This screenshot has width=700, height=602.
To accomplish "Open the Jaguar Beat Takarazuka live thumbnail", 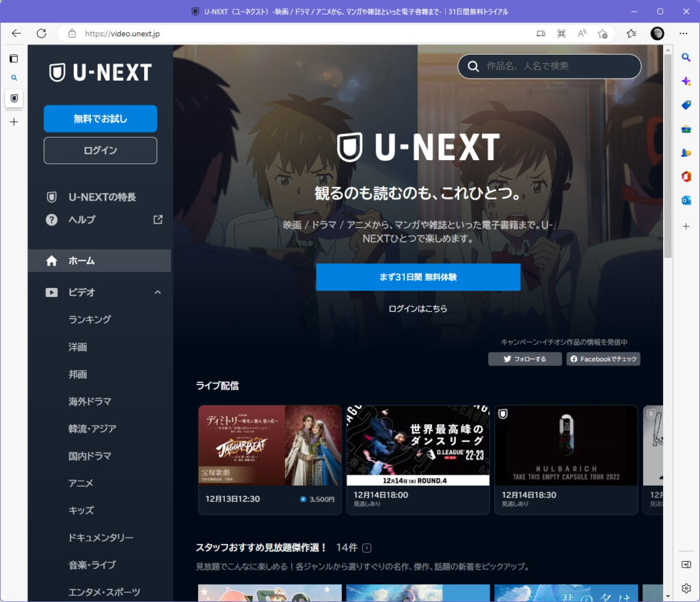I will click(x=270, y=446).
